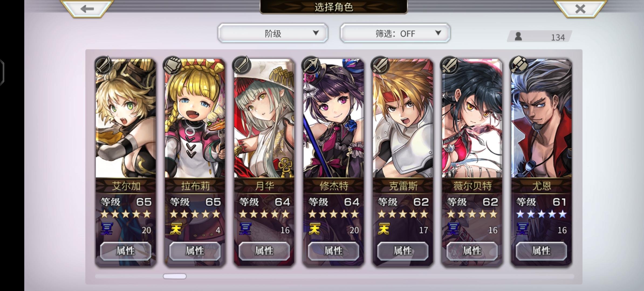The width and height of the screenshot is (644, 291).
Task: Click the sword weapon icon on 艾尔加's card
Action: [103, 65]
